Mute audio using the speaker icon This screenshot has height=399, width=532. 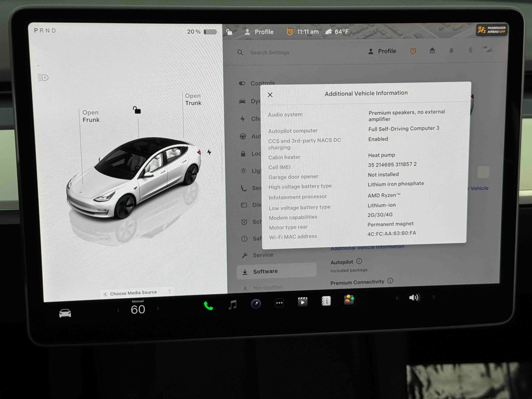coord(414,297)
